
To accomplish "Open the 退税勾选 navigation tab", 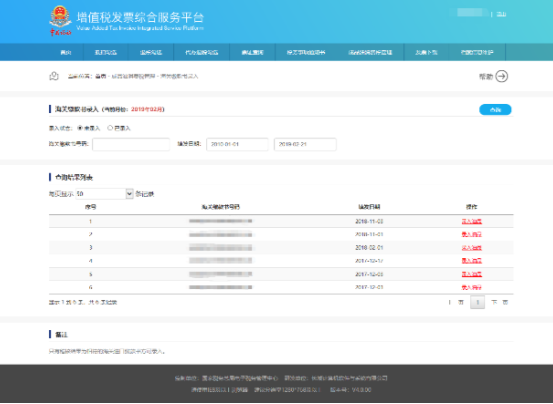I will pos(151,53).
